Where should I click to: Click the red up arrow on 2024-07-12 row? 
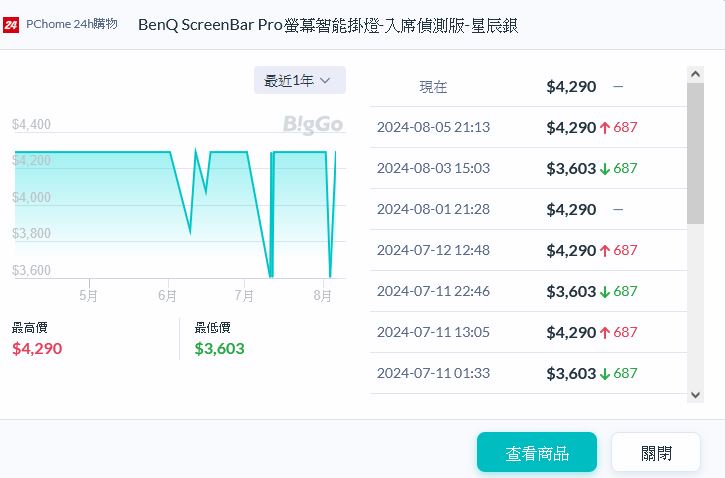click(x=605, y=250)
